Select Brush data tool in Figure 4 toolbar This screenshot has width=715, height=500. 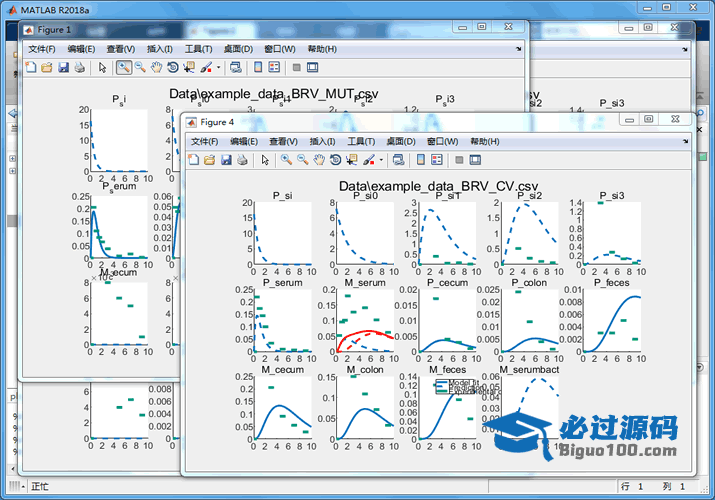369,160
